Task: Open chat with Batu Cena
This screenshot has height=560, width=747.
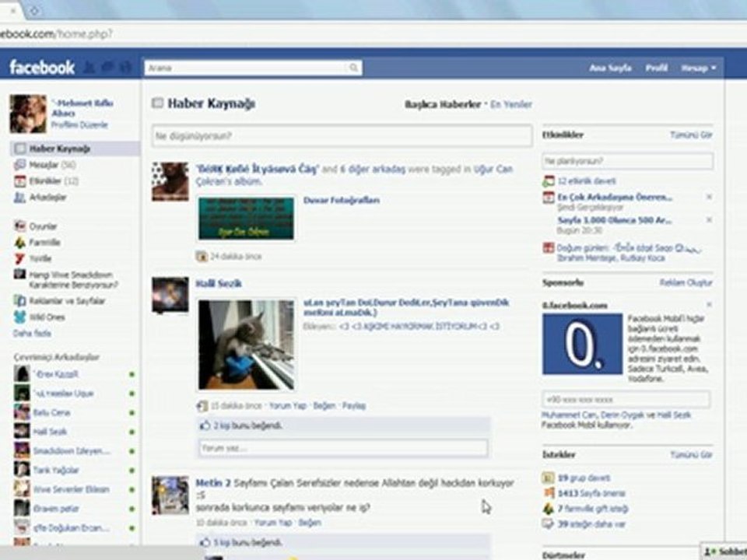Action: click(51, 412)
